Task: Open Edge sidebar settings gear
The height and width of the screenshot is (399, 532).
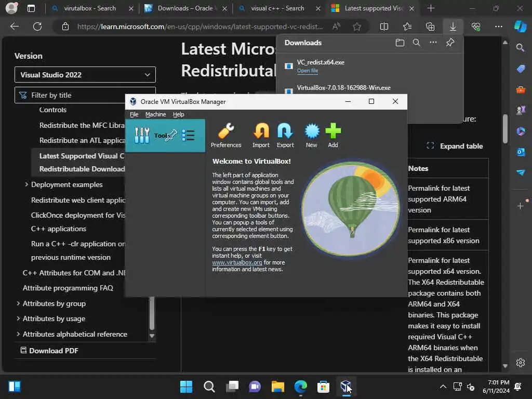Action: tap(521, 363)
